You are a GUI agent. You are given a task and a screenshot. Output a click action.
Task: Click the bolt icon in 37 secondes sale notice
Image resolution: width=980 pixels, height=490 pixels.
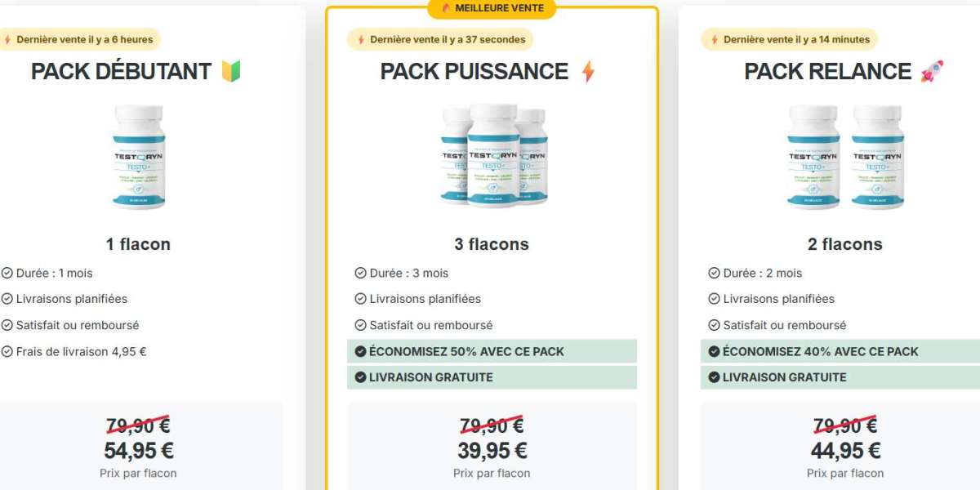tap(360, 39)
